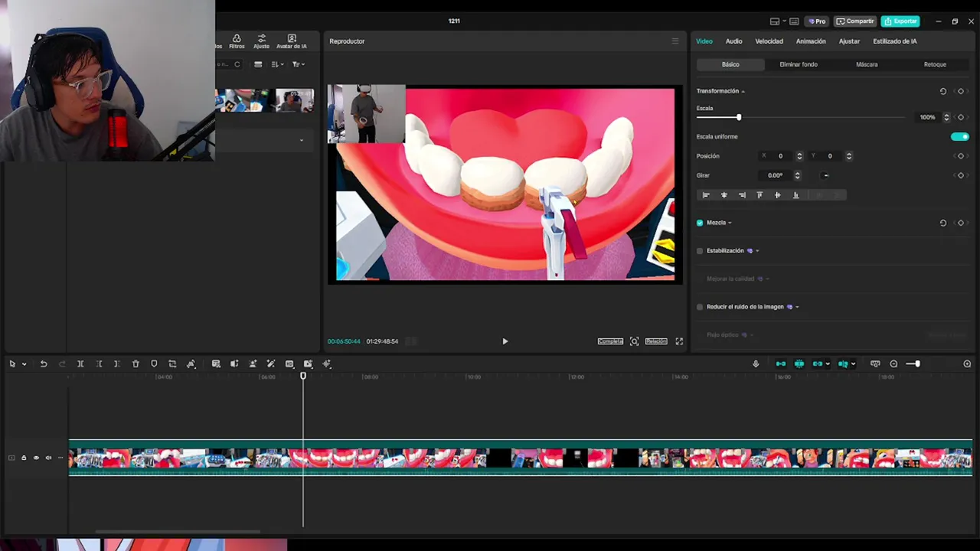This screenshot has width=980, height=551.
Task: Add a keyframe for Mezcla
Action: 961,223
